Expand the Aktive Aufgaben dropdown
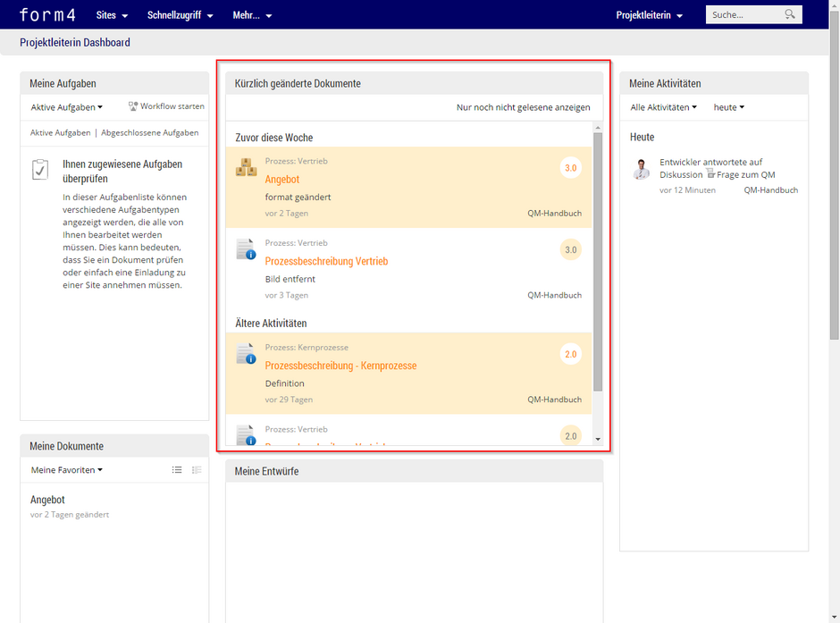 (x=67, y=107)
